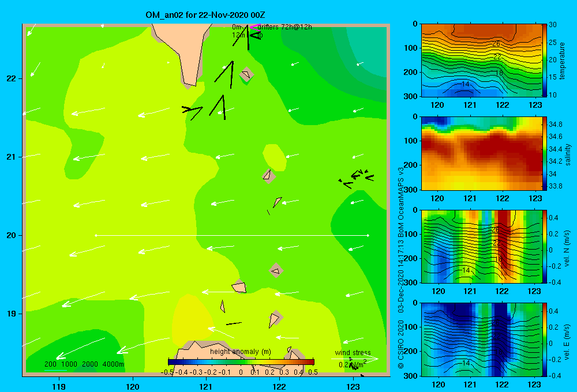Screen dimensions: 577x392
Task: Click the 300 depth tick of the salinity panel
Action: 410,190
